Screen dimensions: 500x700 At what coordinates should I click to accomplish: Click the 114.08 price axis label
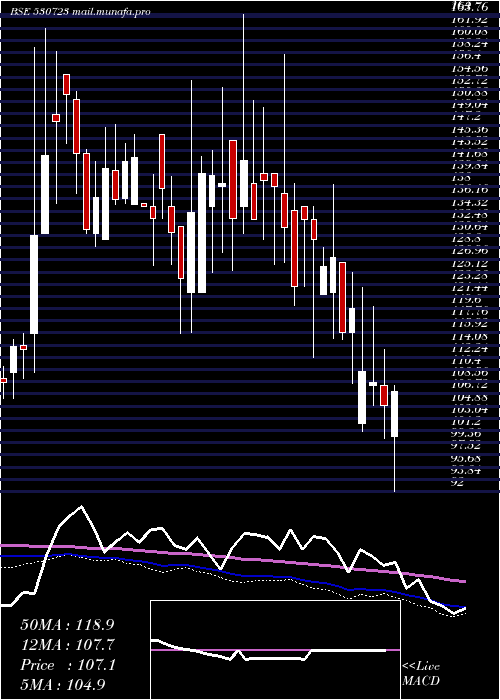pyautogui.click(x=471, y=337)
